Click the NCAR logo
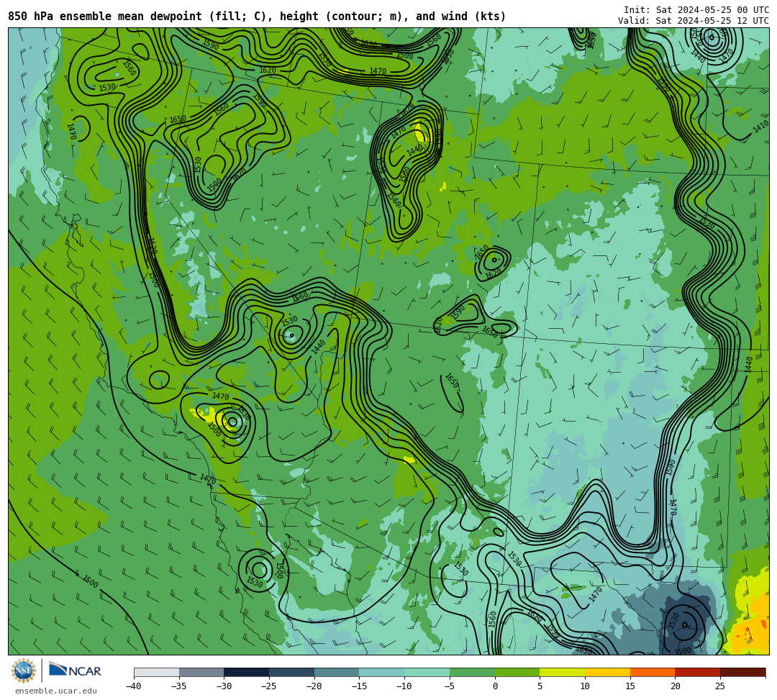 (x=75, y=671)
